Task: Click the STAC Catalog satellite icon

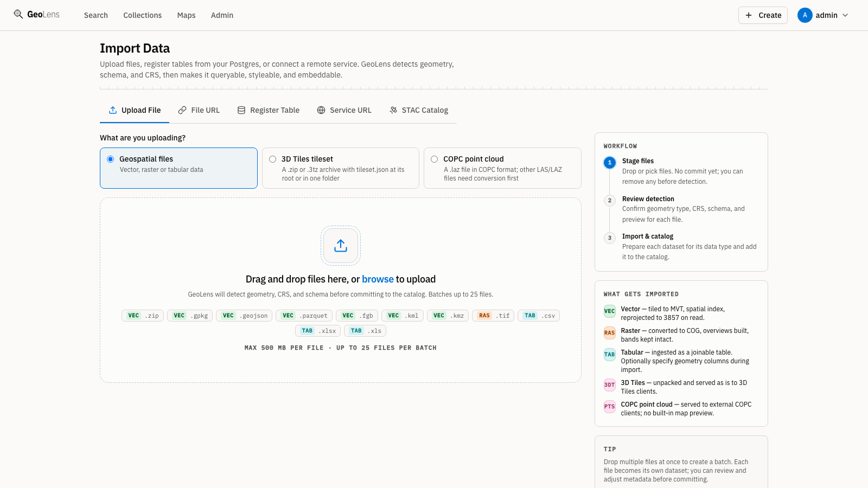Action: (393, 110)
